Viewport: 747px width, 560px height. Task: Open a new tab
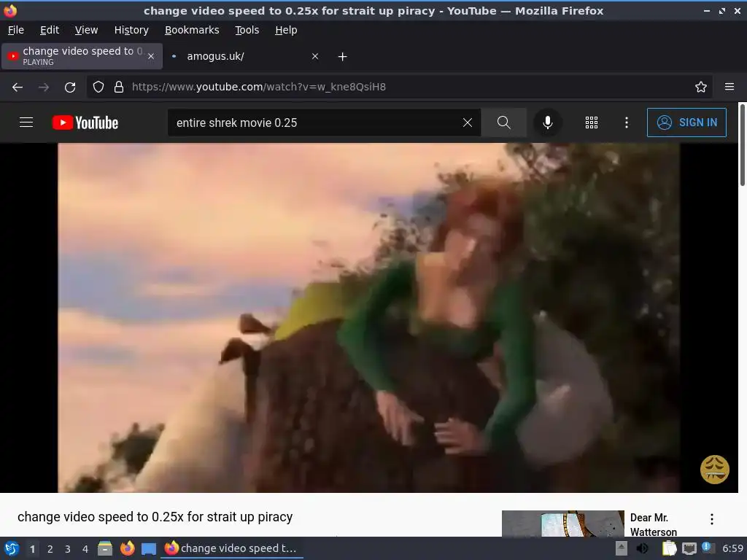click(x=343, y=57)
